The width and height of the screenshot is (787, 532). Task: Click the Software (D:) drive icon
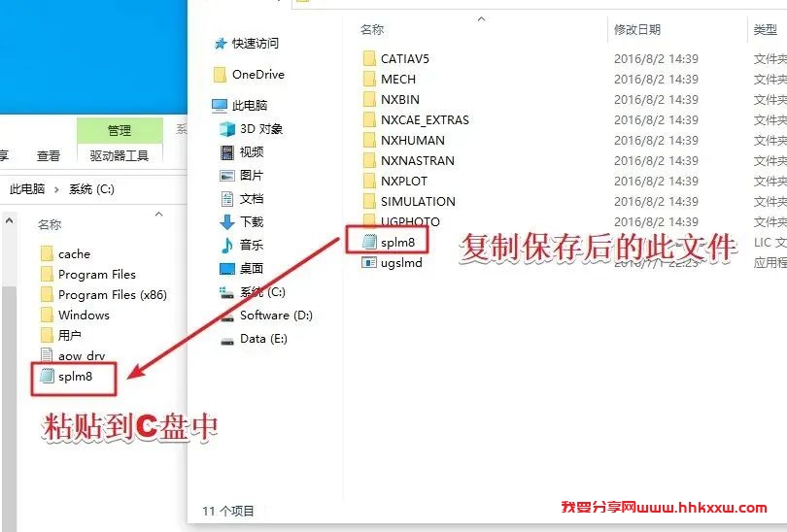[227, 317]
